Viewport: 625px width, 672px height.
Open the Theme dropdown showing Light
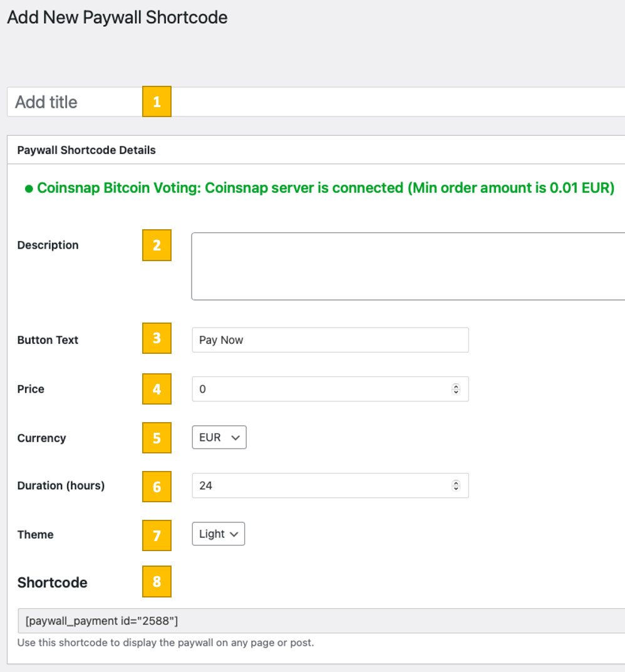(x=218, y=534)
